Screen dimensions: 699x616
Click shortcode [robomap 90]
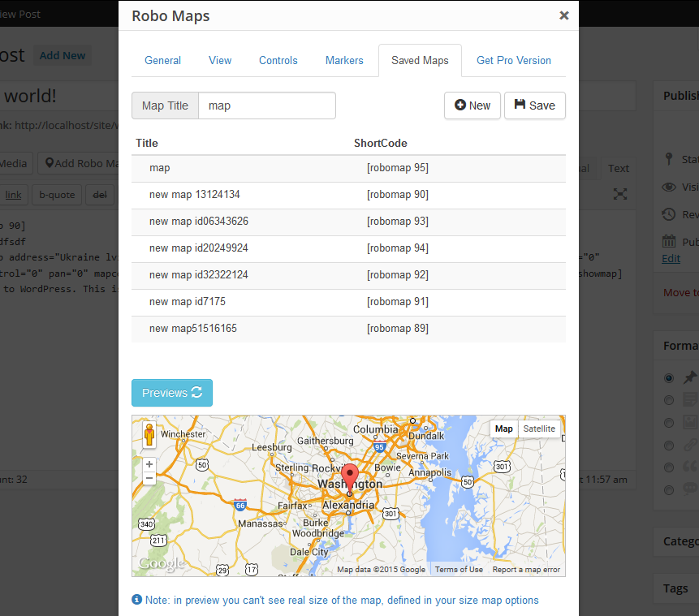[398, 195]
